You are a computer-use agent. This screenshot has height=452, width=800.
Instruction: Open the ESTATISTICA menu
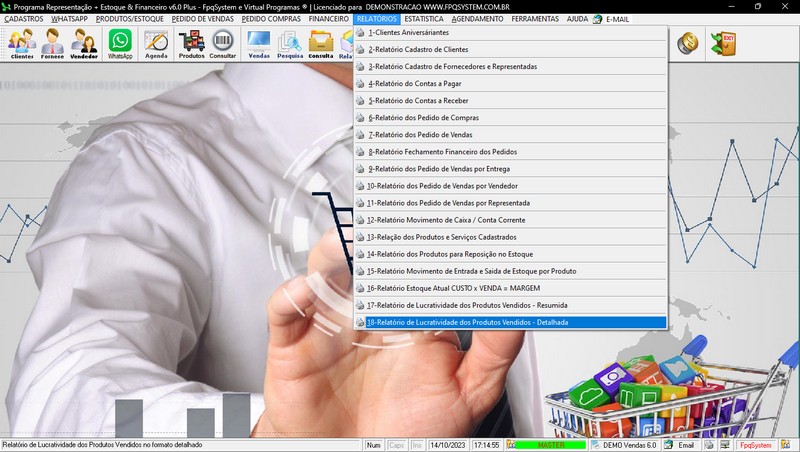point(423,19)
